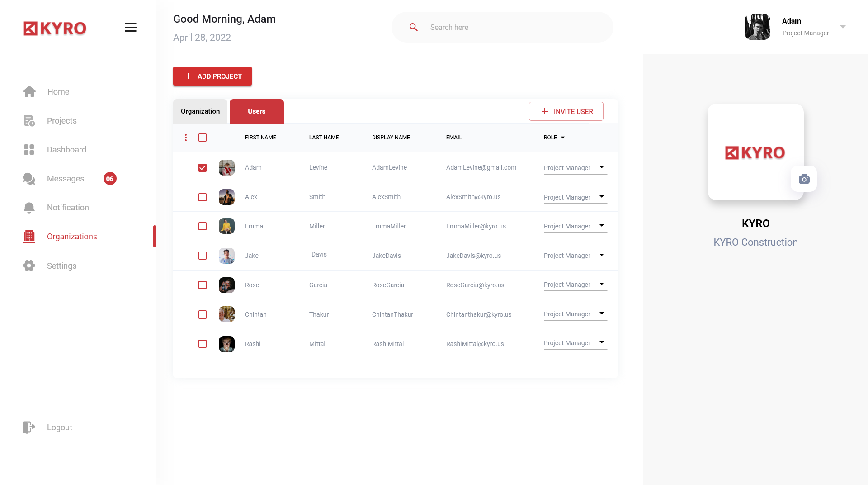868x485 pixels.
Task: Click the Logout door icon
Action: point(29,428)
